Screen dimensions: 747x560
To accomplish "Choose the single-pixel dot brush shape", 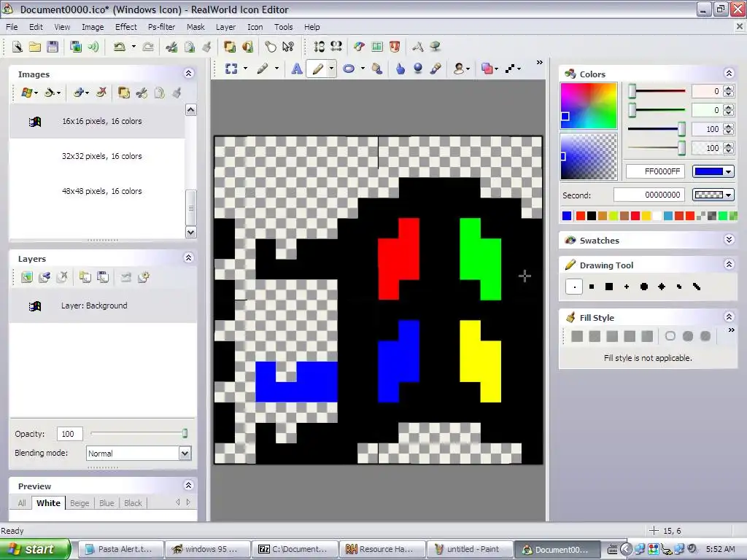I will click(x=574, y=287).
